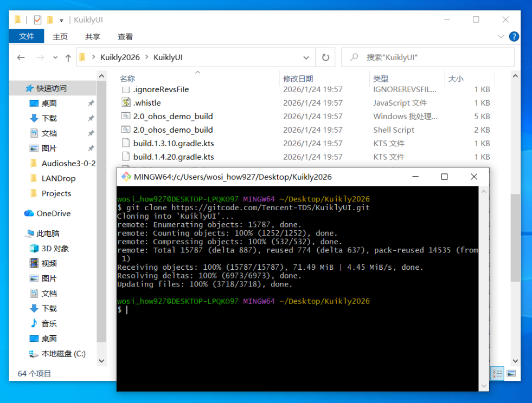
Task: Sort by 修改日期 column header
Action: click(298, 79)
